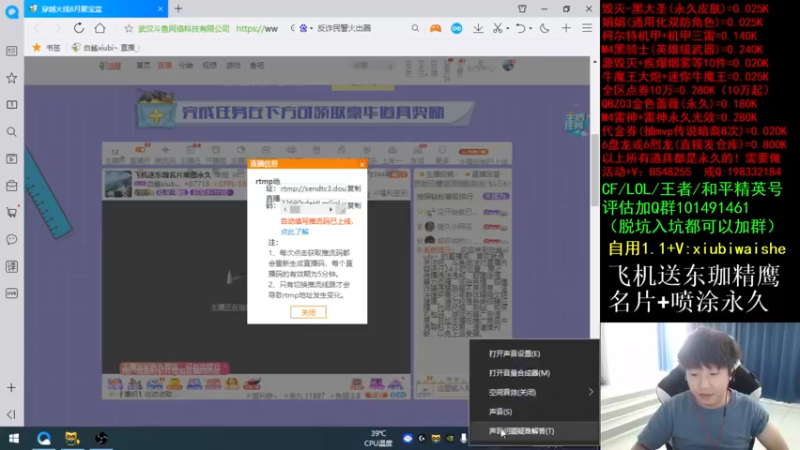Image resolution: width=800 pixels, height=450 pixels.
Task: Expand the spatial sound submenu chevron
Action: [x=591, y=392]
